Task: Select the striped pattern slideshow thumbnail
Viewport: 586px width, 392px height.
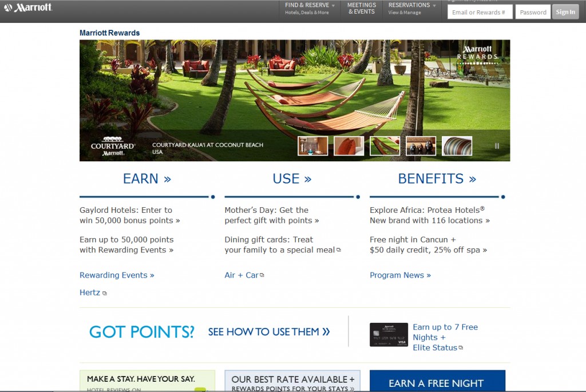Action: (457, 146)
